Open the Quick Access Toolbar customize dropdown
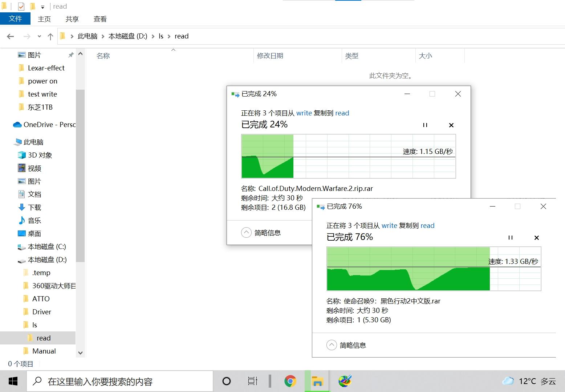 [42, 6]
